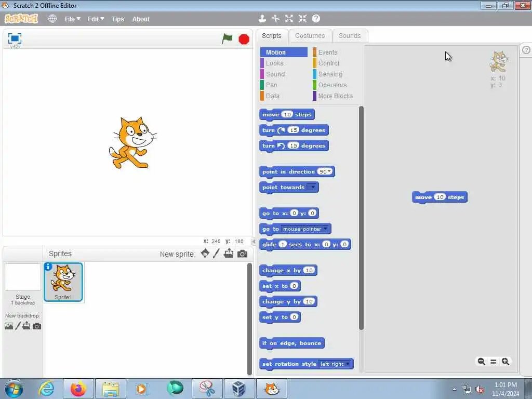Open go to mouse-pointer dropdown

tap(325, 229)
